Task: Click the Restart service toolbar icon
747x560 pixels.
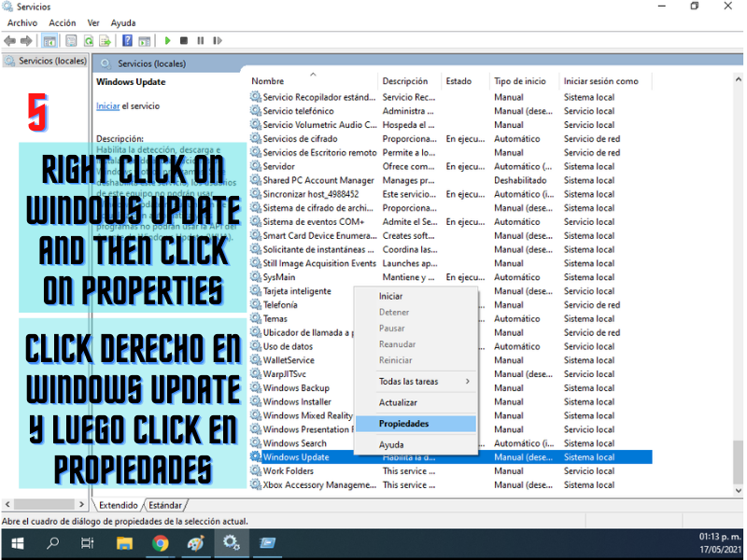Action: click(x=218, y=41)
